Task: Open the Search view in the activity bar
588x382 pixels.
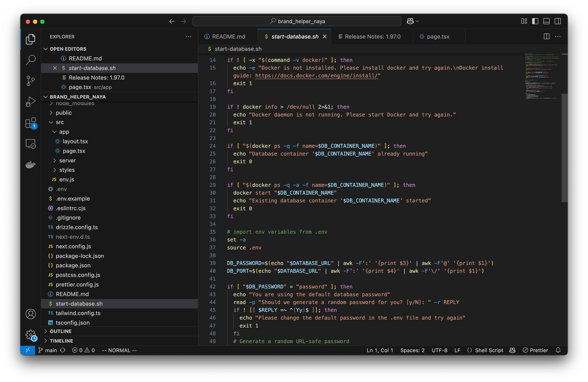Action: [x=30, y=60]
